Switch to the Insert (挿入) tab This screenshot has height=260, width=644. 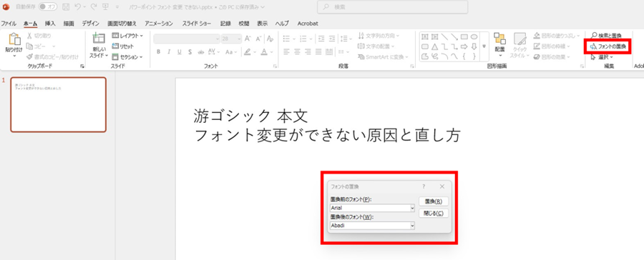pyautogui.click(x=50, y=24)
